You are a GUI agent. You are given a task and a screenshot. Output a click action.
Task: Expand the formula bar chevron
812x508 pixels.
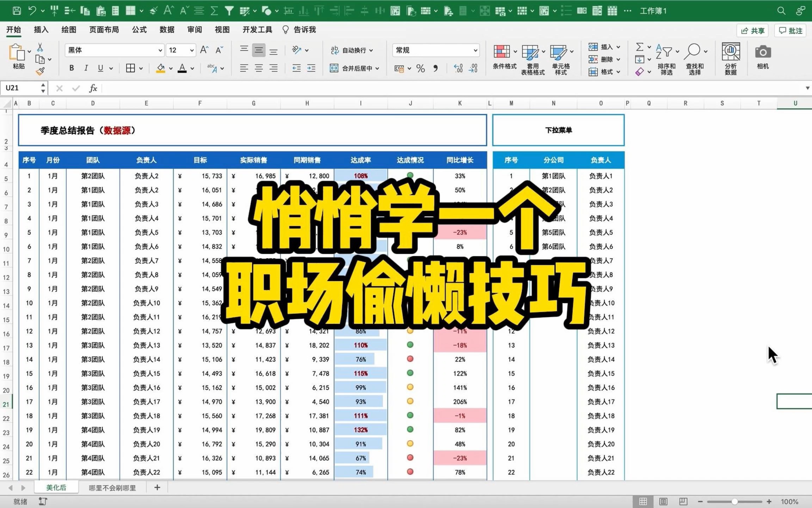[x=807, y=88]
